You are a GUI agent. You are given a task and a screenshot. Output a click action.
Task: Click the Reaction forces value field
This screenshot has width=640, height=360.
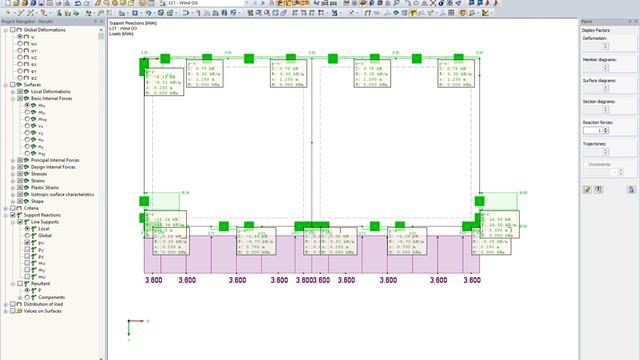(593, 130)
